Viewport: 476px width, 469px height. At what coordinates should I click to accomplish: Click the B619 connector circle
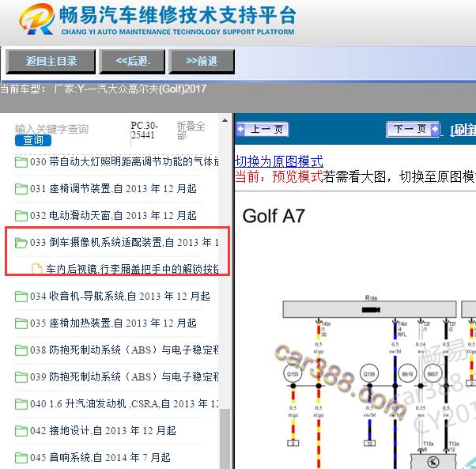point(407,373)
